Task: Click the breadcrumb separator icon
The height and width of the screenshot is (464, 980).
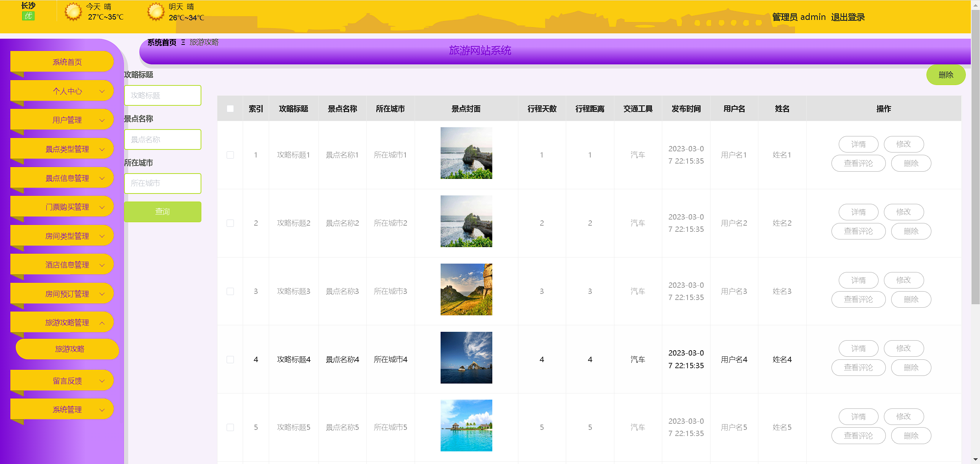Action: pos(183,43)
